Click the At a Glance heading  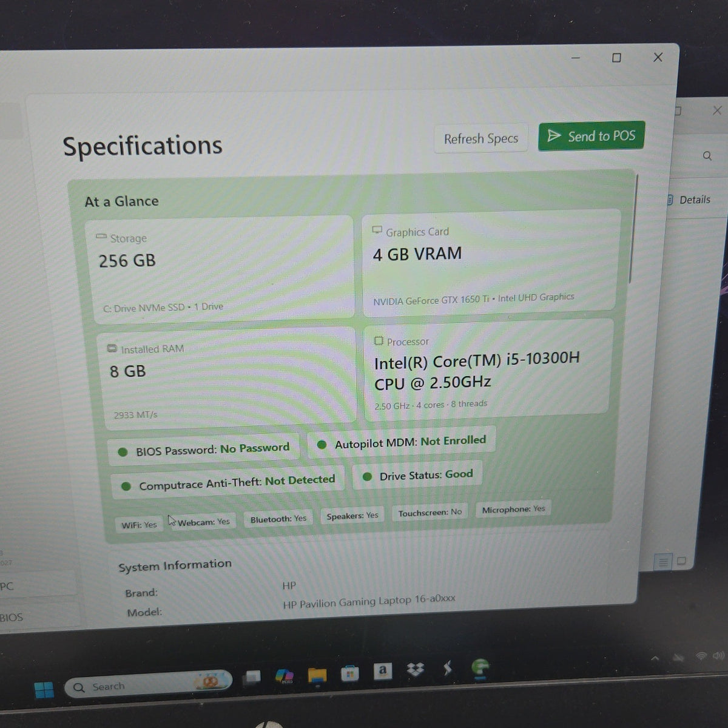[121, 201]
